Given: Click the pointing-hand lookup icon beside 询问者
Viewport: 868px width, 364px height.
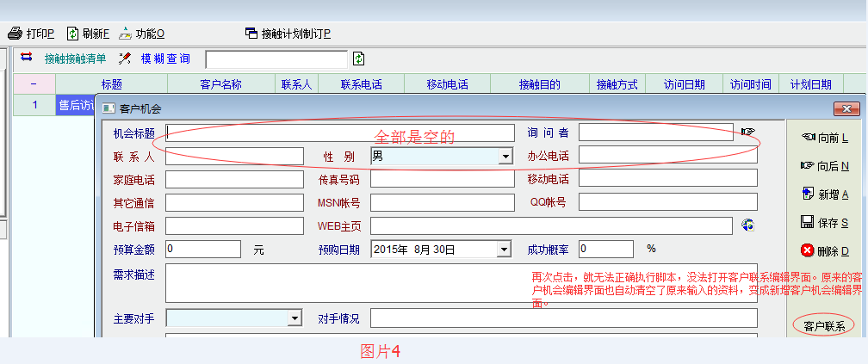Looking at the screenshot, I should (747, 133).
